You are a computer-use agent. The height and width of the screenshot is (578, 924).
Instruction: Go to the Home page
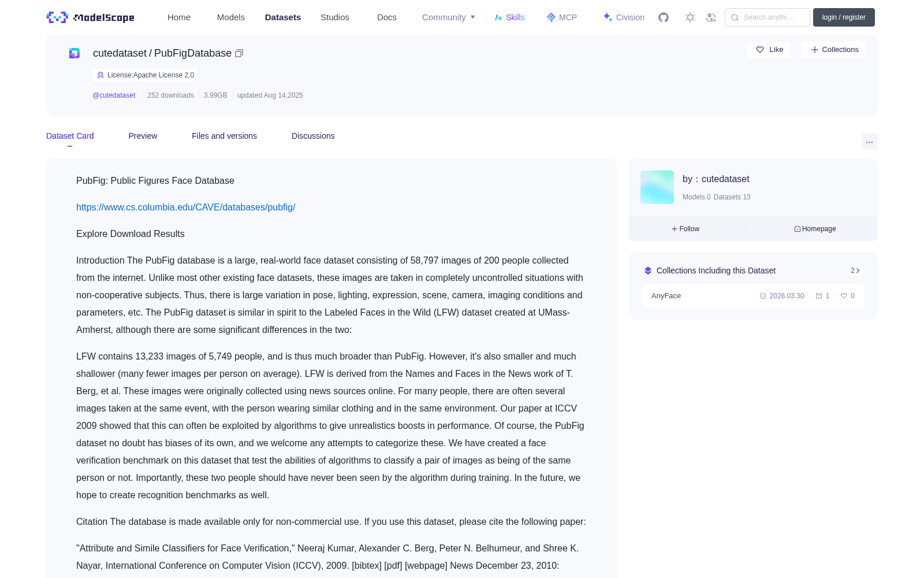pos(179,17)
